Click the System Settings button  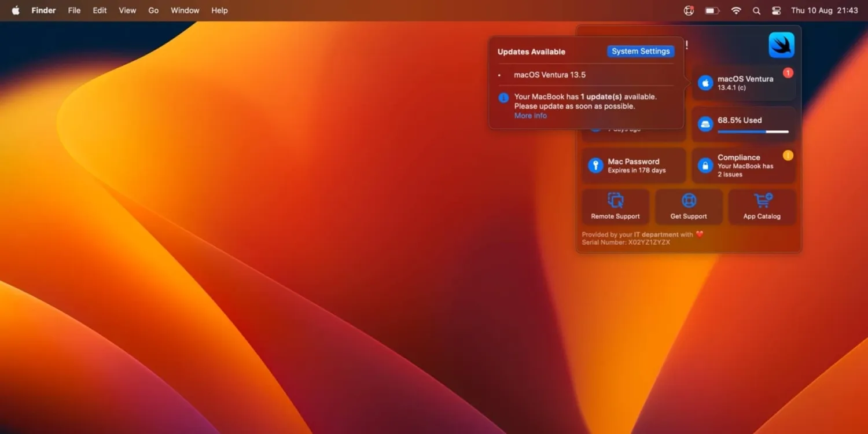[x=641, y=52]
